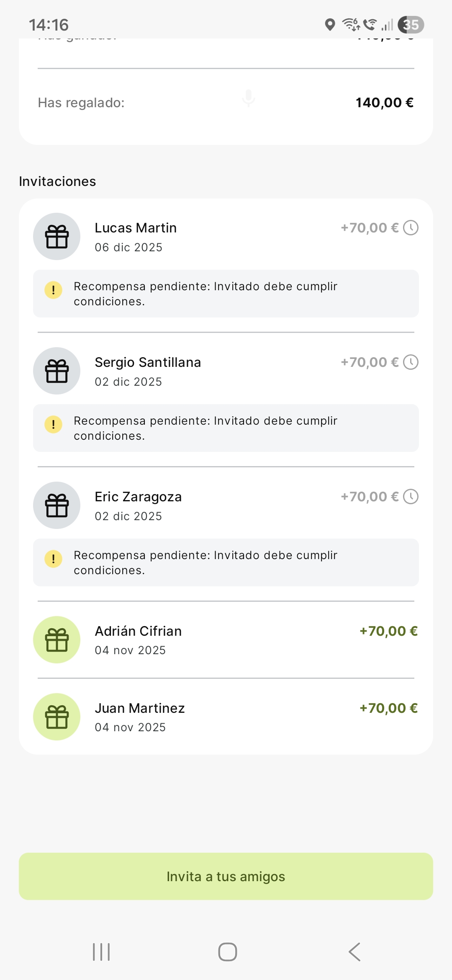Tap the microphone icon beside Has regalado

click(249, 98)
